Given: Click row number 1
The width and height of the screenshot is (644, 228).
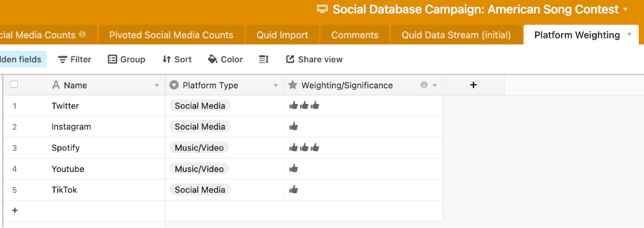Looking at the screenshot, I should [15, 106].
